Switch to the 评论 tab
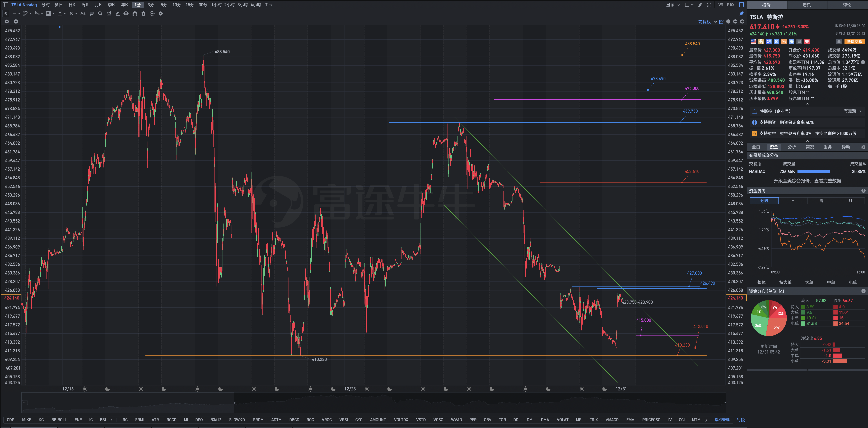The width and height of the screenshot is (868, 428). click(847, 5)
